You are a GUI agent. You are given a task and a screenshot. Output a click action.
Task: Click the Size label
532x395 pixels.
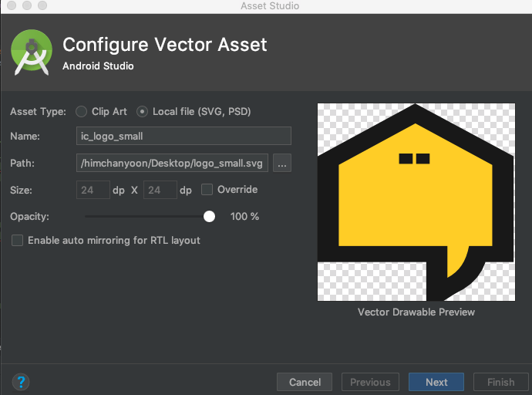tap(21, 190)
